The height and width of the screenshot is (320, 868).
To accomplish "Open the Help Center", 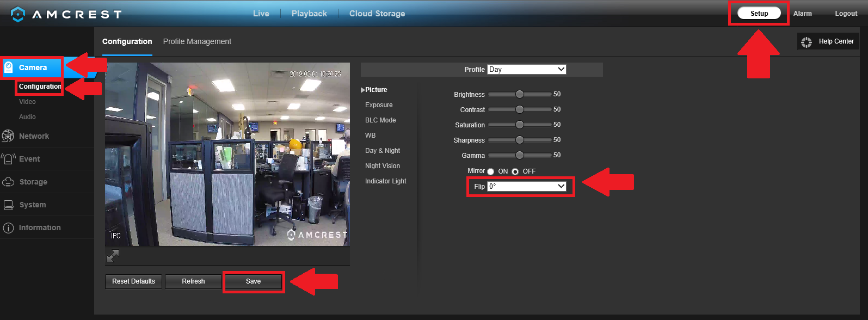I will point(828,41).
